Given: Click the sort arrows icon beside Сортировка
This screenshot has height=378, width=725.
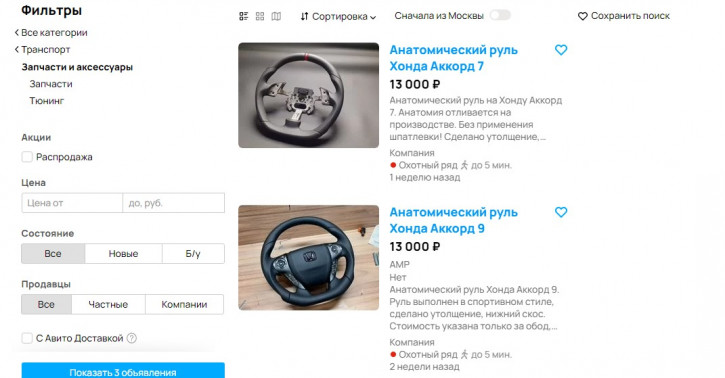Looking at the screenshot, I should pyautogui.click(x=304, y=17).
